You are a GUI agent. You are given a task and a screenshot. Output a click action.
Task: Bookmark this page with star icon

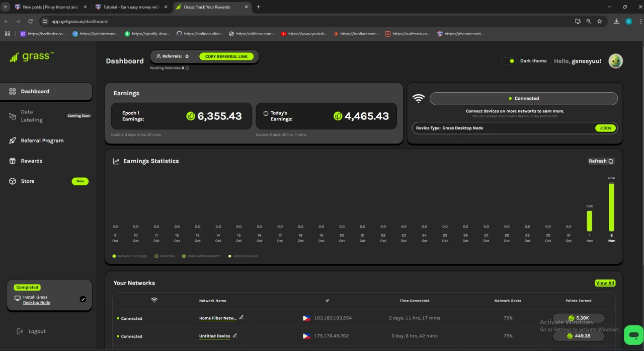pyautogui.click(x=600, y=21)
